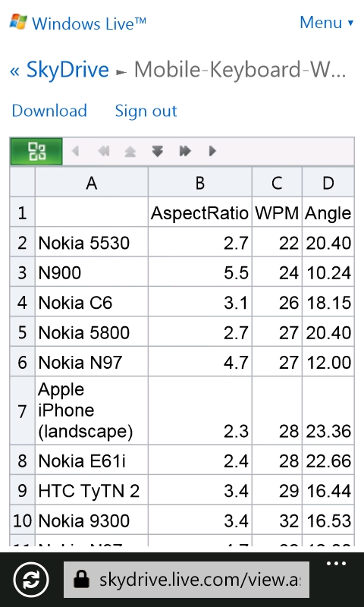Click the green sheet grid icon
The width and height of the screenshot is (364, 607).
coord(36,151)
